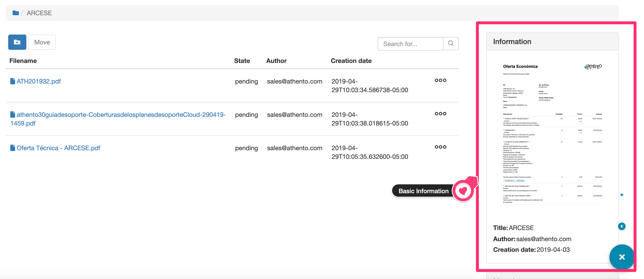The image size is (644, 279).
Task: Click the Filename column header
Action: tap(23, 61)
